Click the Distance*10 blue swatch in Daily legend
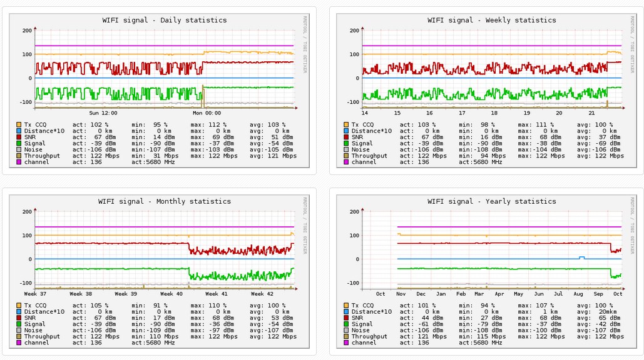 pyautogui.click(x=19, y=131)
